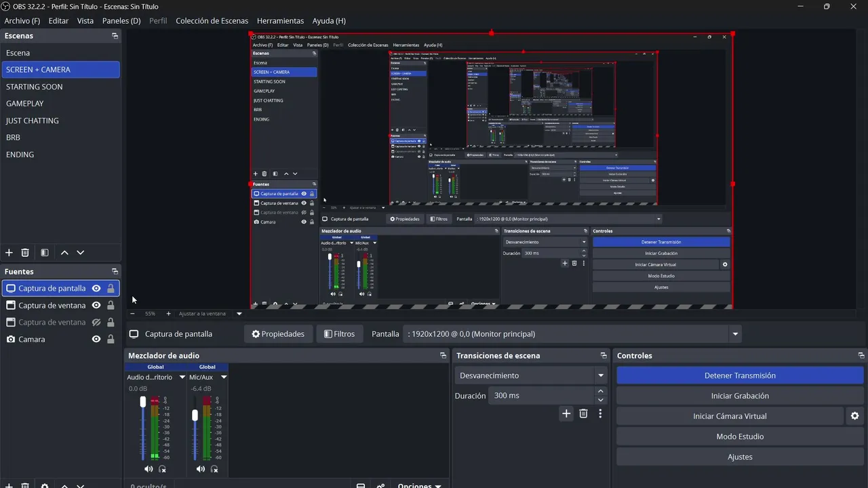Open the Archivo menu

[x=22, y=21]
